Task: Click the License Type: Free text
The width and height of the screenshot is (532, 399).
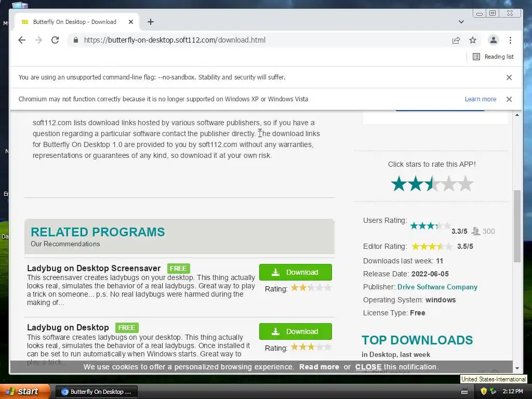Action: 394,313
